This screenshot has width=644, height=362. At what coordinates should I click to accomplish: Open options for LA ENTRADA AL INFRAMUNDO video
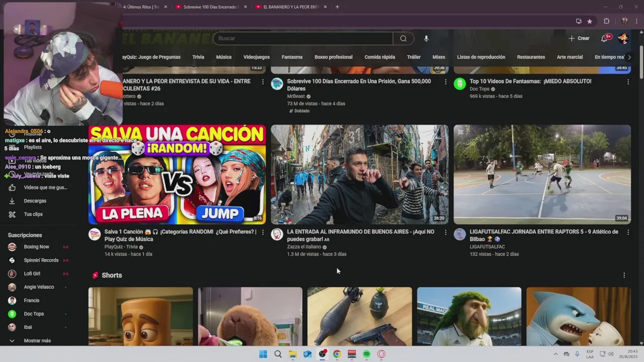445,232
